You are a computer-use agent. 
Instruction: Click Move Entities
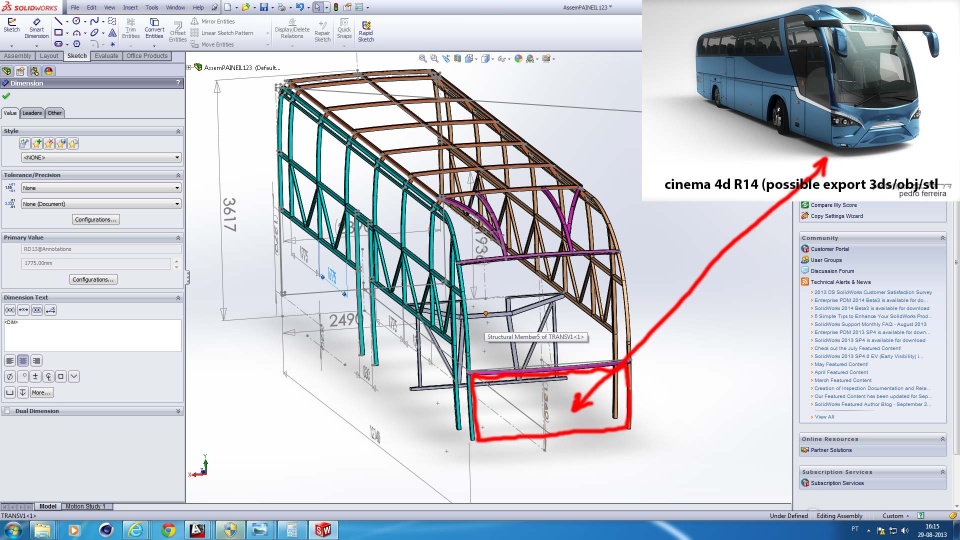pyautogui.click(x=212, y=45)
